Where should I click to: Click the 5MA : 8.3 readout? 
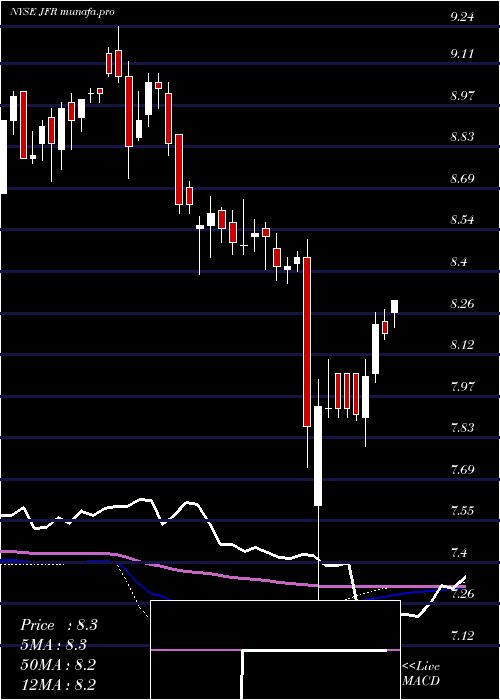(x=54, y=645)
